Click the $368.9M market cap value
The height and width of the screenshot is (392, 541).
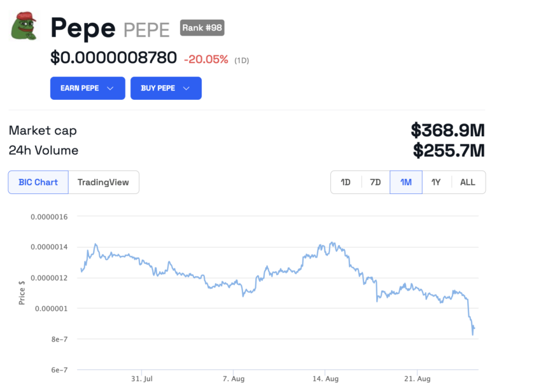click(448, 130)
